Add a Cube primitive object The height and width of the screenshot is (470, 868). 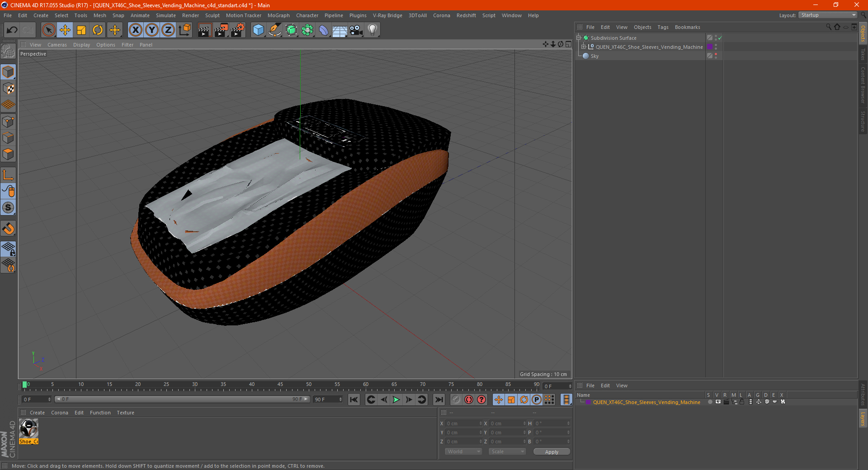coord(258,30)
